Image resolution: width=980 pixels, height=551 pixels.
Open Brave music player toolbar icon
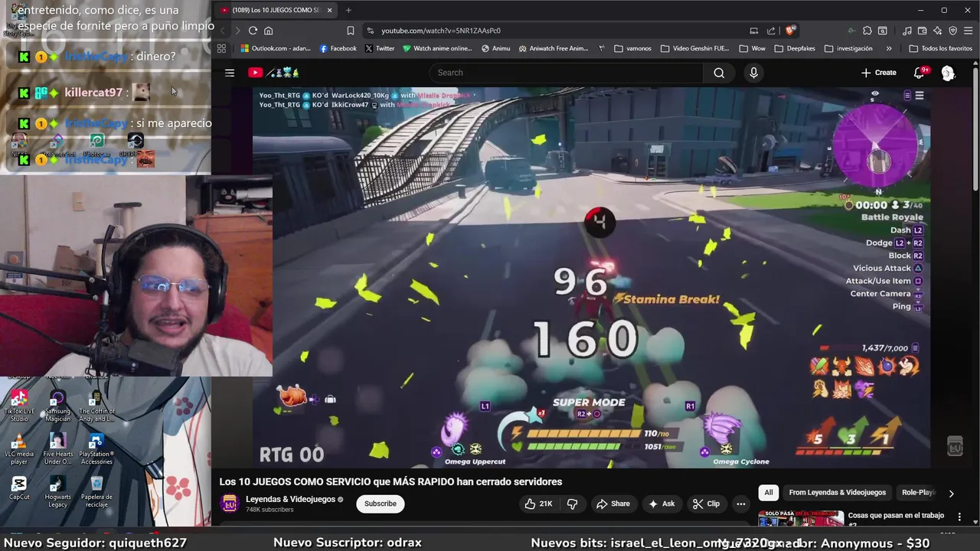coord(906,31)
